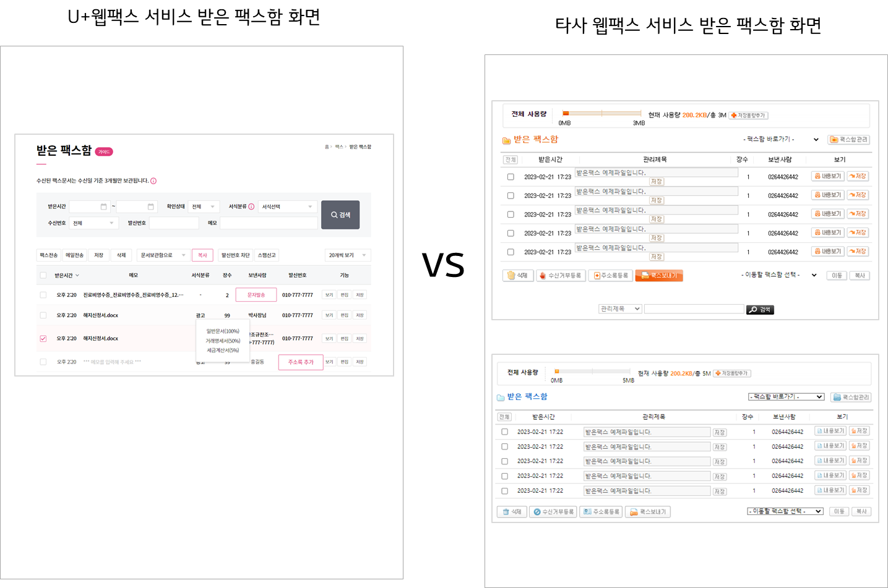Viewport: 888px width, 588px height.
Task: Check orange panel's last row checkbox
Action: (511, 252)
